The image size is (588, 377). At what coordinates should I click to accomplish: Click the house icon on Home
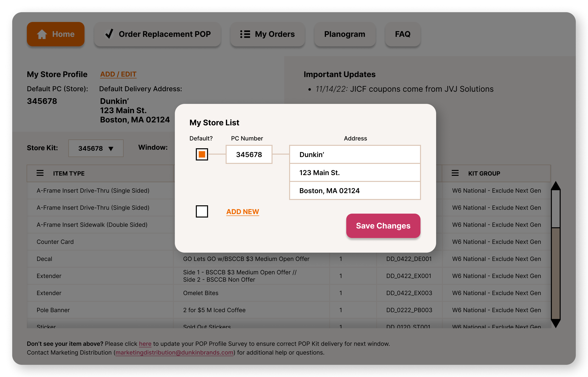[x=42, y=34]
